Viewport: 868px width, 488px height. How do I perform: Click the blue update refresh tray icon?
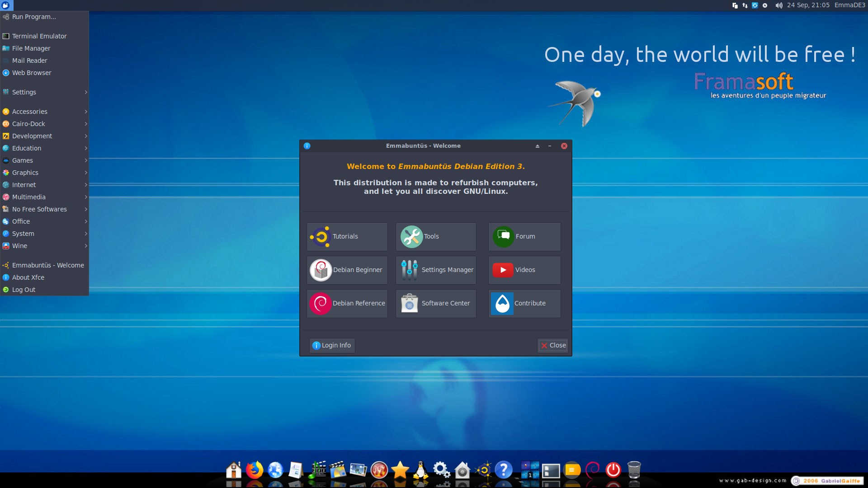pyautogui.click(x=755, y=5)
